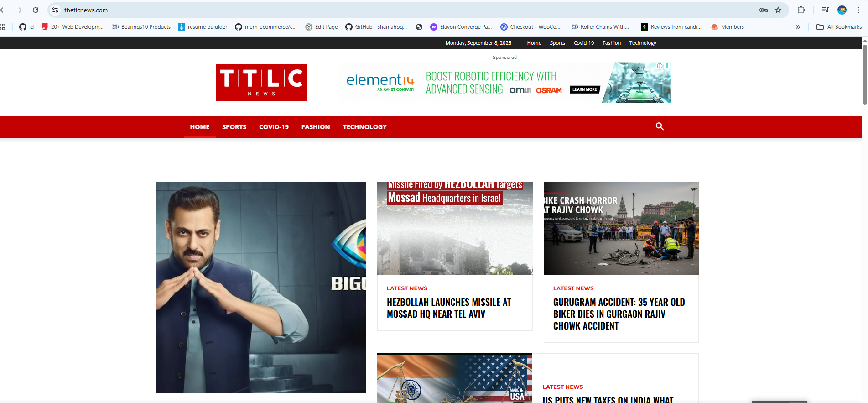Open the India–USA flags article image
This screenshot has height=403, width=868.
point(454,378)
